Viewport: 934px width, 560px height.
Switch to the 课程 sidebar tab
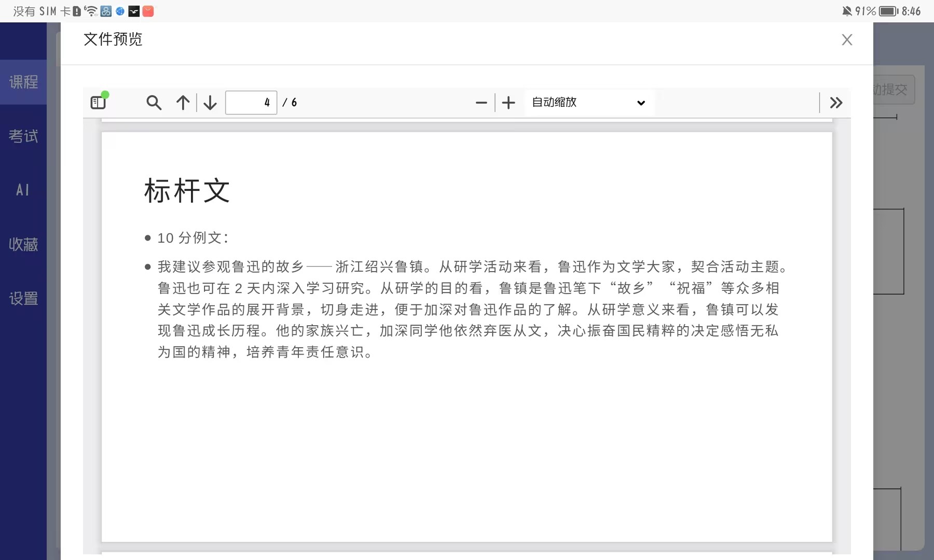pyautogui.click(x=23, y=82)
